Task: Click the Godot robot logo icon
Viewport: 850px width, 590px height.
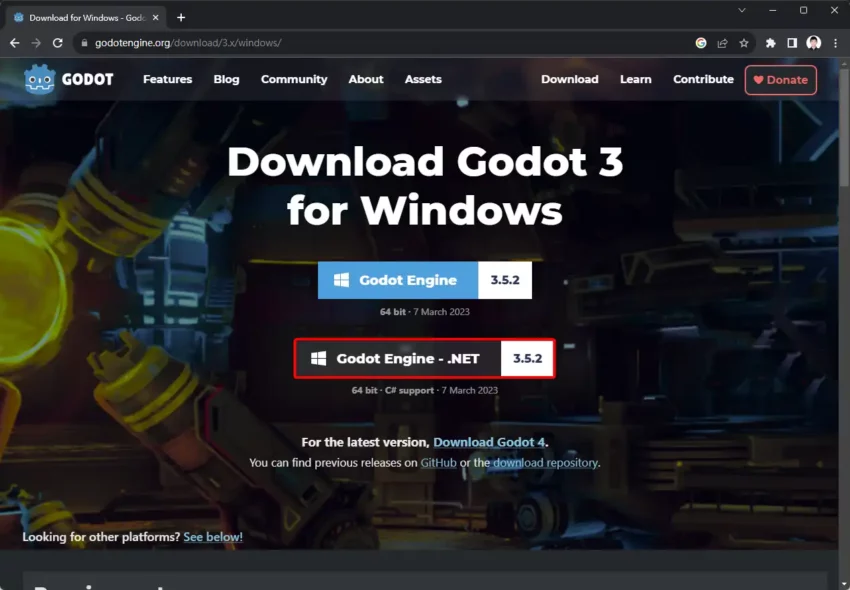Action: 40,80
